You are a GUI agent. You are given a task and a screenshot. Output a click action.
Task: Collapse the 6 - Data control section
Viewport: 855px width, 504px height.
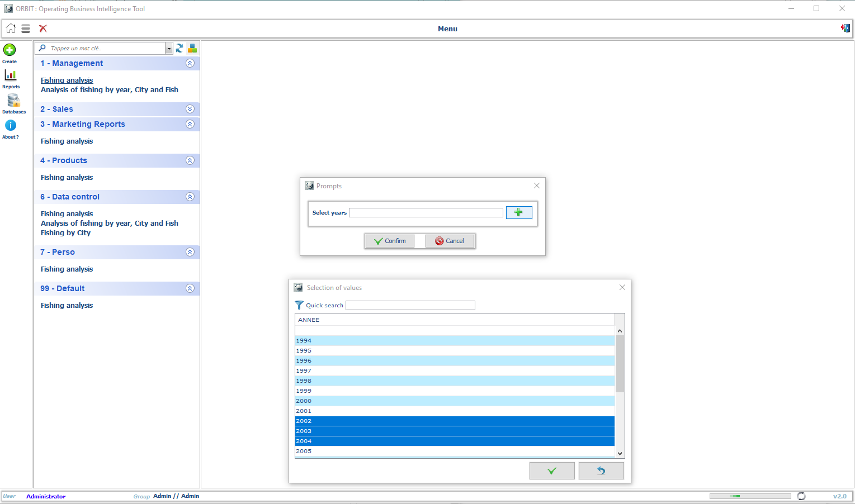pyautogui.click(x=190, y=197)
